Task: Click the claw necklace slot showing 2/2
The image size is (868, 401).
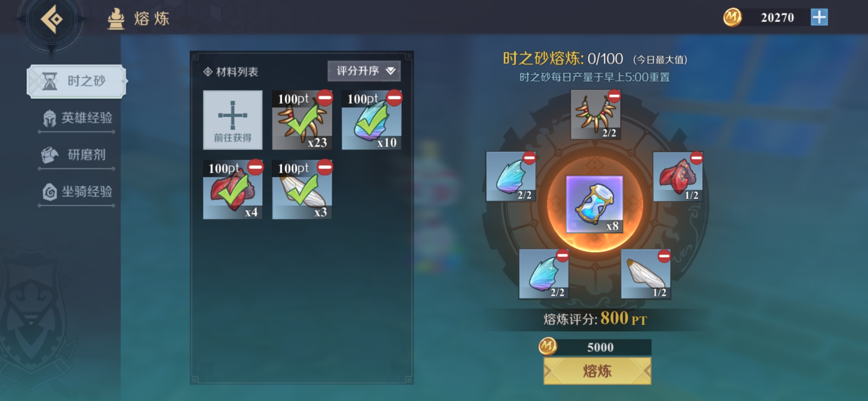Action: coord(595,114)
